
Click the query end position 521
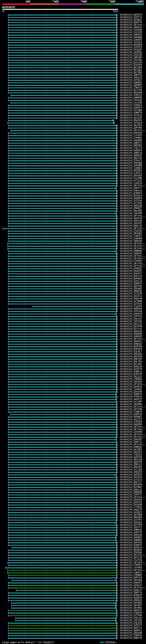115,11
